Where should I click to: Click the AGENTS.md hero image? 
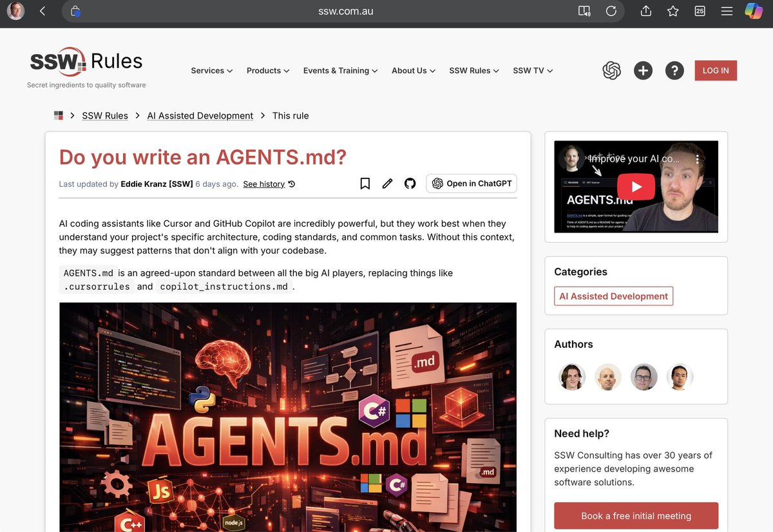pyautogui.click(x=288, y=417)
